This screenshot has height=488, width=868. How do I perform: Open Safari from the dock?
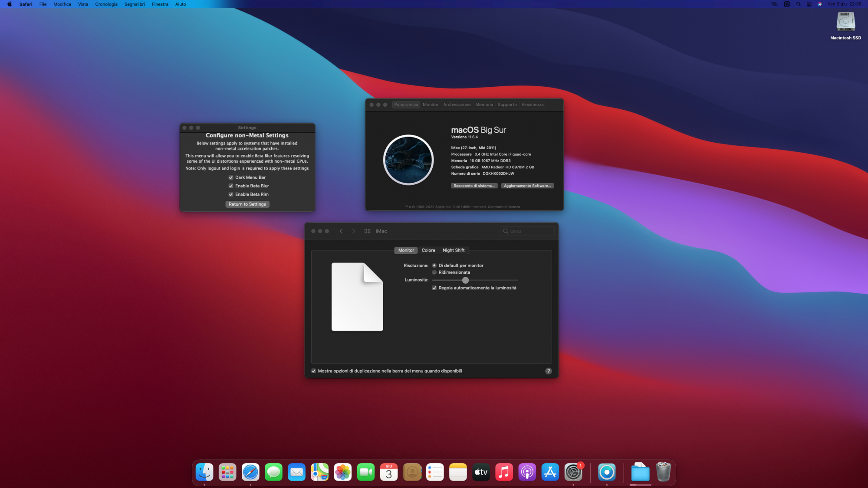(250, 472)
